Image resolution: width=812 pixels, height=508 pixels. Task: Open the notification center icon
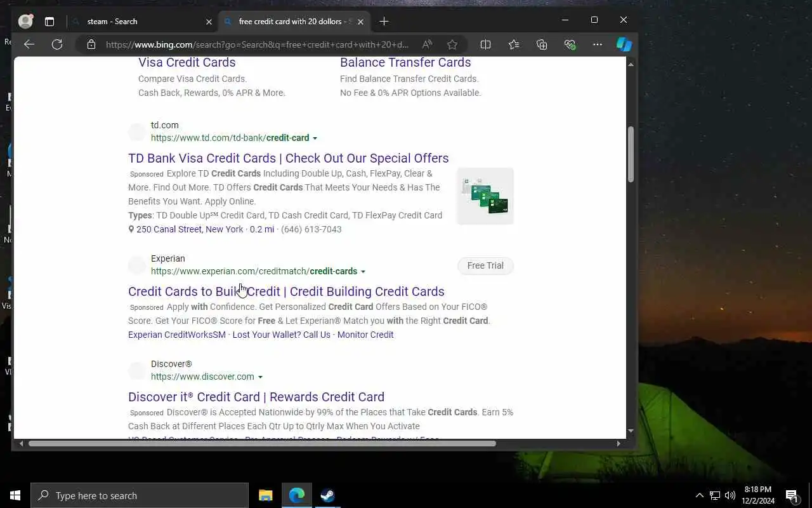792,495
